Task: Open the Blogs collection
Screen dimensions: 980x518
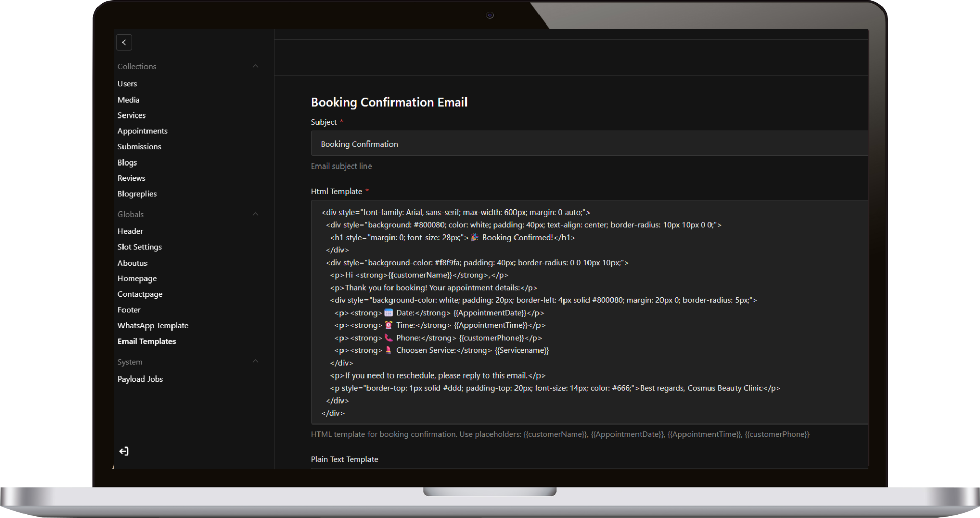Action: (127, 162)
